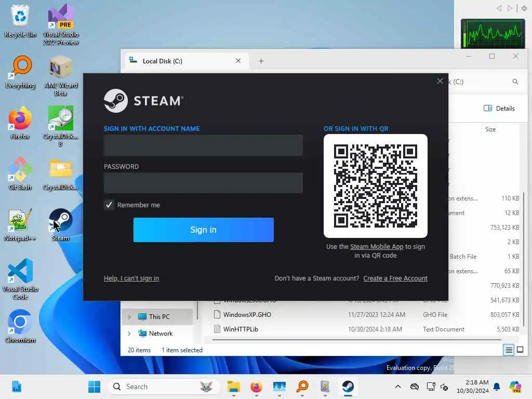The height and width of the screenshot is (399, 532).
Task: Switch to details list view in Explorer
Action: coord(509,350)
